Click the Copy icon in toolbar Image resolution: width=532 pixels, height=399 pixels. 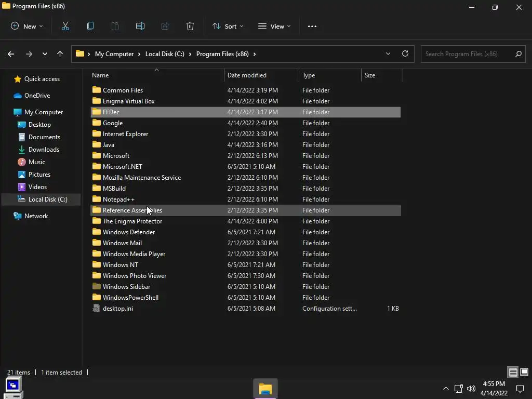click(x=90, y=26)
